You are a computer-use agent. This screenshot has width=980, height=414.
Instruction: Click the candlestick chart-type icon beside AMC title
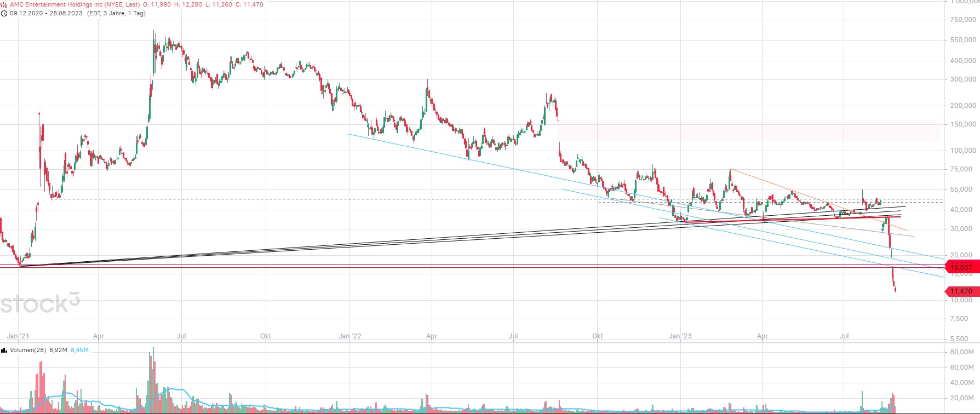point(4,4)
